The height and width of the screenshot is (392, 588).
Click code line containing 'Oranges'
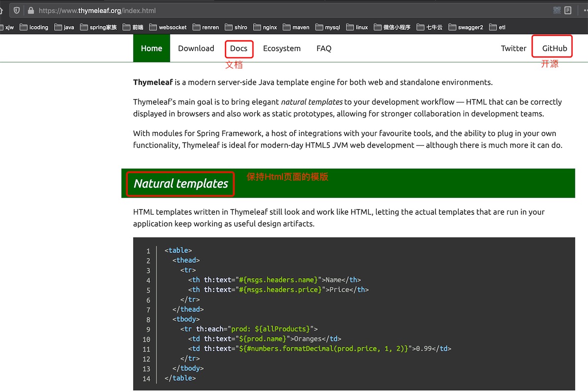(265, 339)
